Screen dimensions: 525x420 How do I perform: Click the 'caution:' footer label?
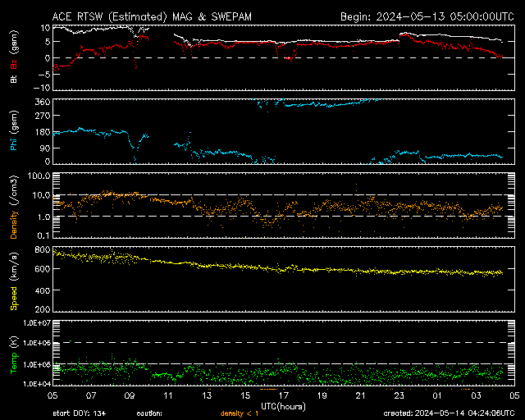[149, 413]
